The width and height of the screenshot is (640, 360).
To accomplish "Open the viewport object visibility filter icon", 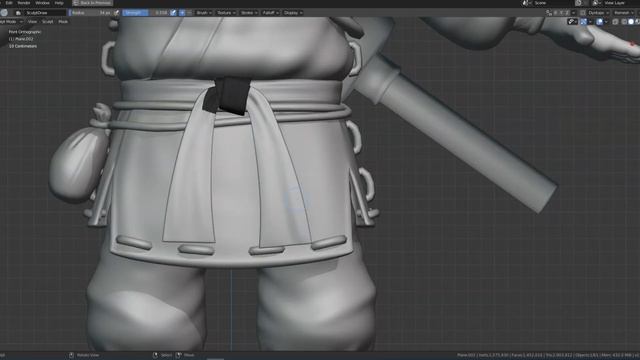I will [572, 22].
